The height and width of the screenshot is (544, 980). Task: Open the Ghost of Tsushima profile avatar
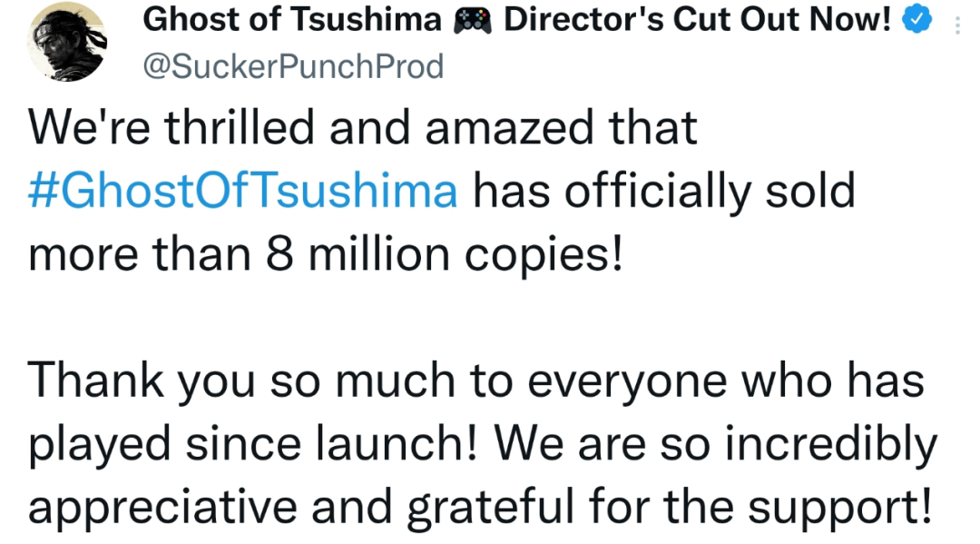pyautogui.click(x=67, y=42)
